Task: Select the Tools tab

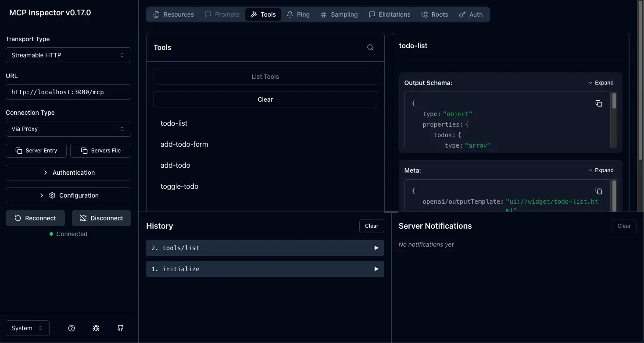Action: tap(263, 14)
